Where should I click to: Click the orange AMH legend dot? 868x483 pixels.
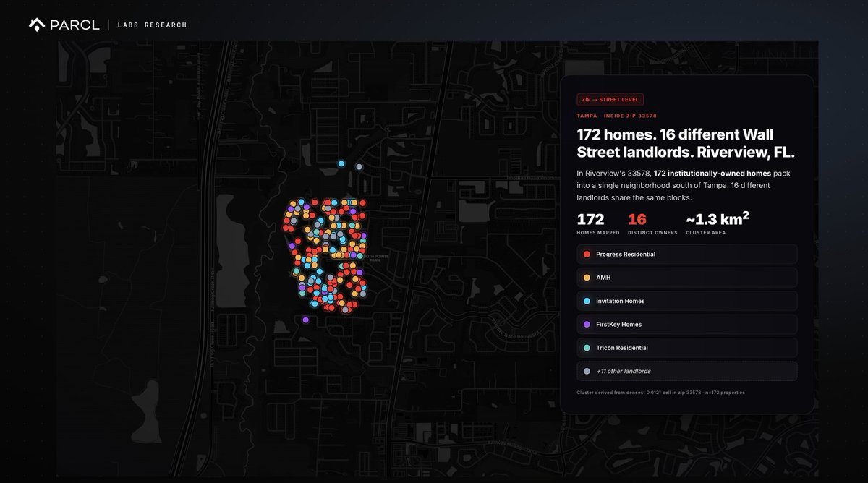[587, 278]
